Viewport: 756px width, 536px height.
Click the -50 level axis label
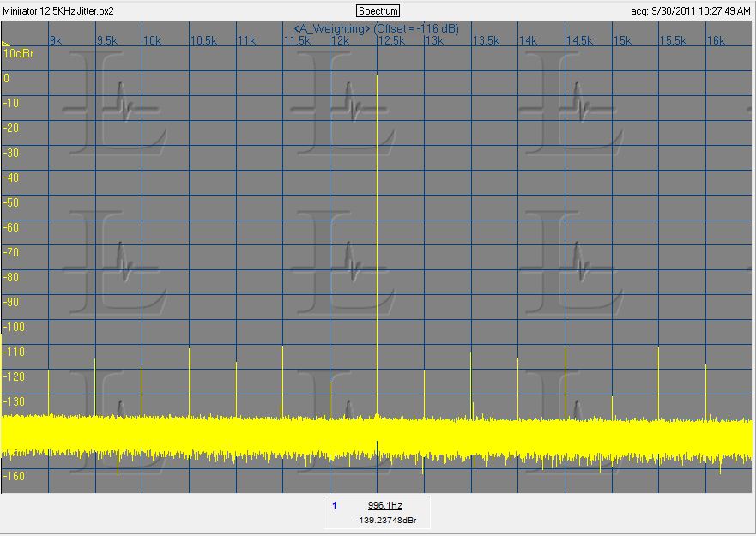point(11,202)
